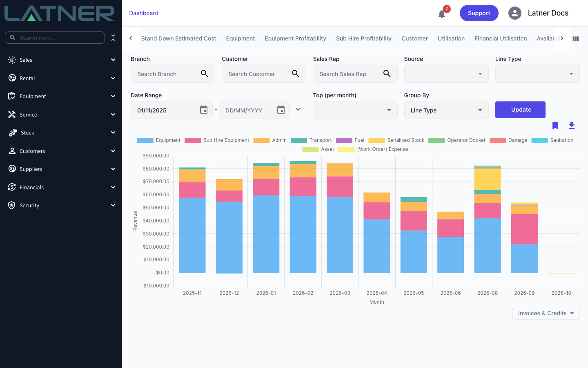Toggle the Equipment legend series

159,140
